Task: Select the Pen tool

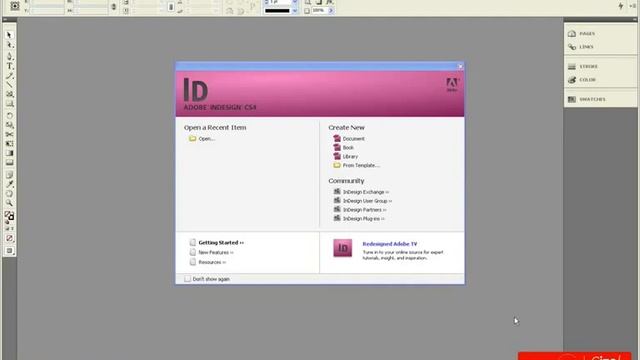Action: pos(9,56)
